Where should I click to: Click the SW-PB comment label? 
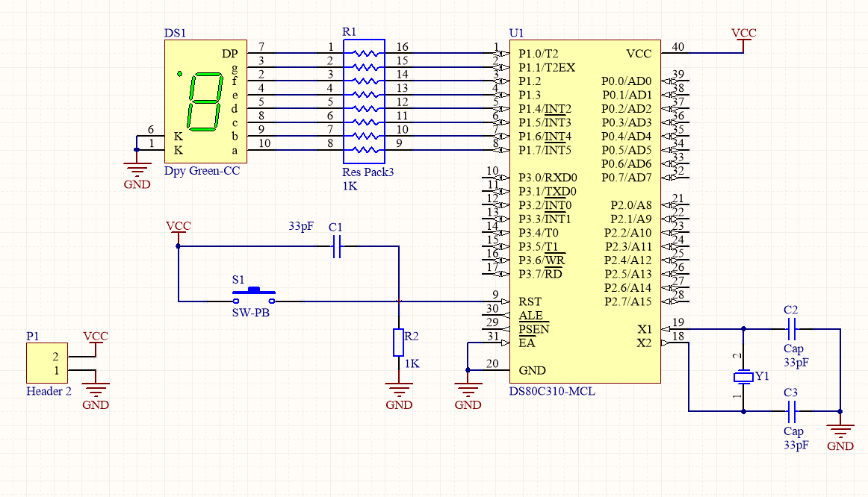pyautogui.click(x=251, y=313)
